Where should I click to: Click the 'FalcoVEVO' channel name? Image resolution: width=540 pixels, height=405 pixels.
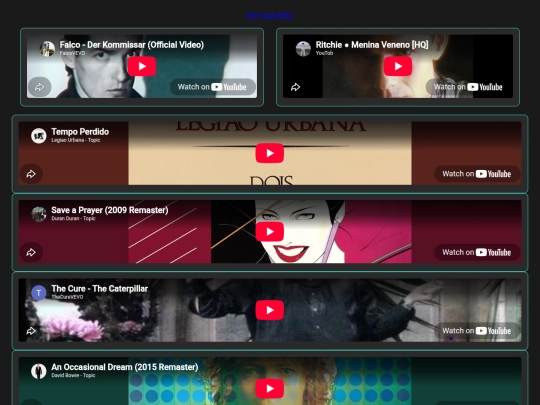72,53
